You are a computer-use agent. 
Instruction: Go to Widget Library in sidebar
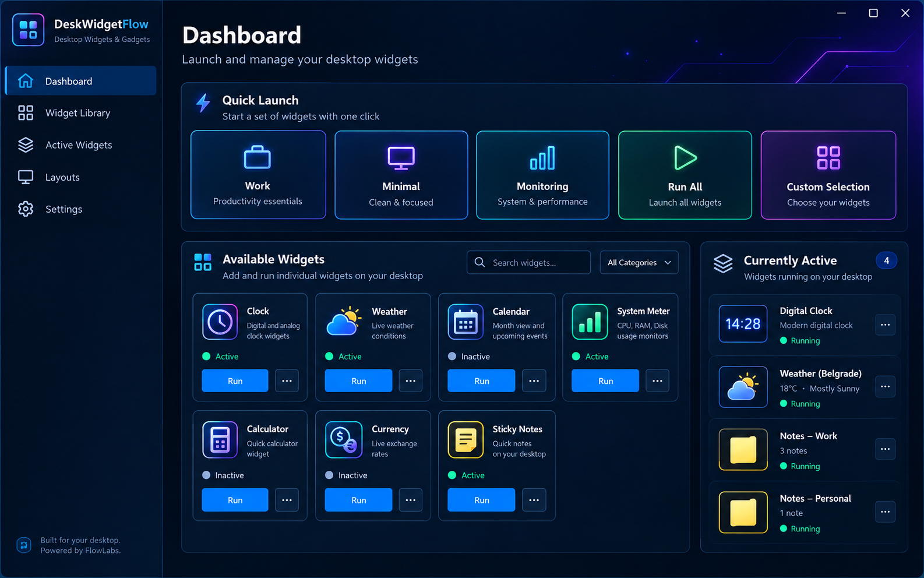coord(80,113)
